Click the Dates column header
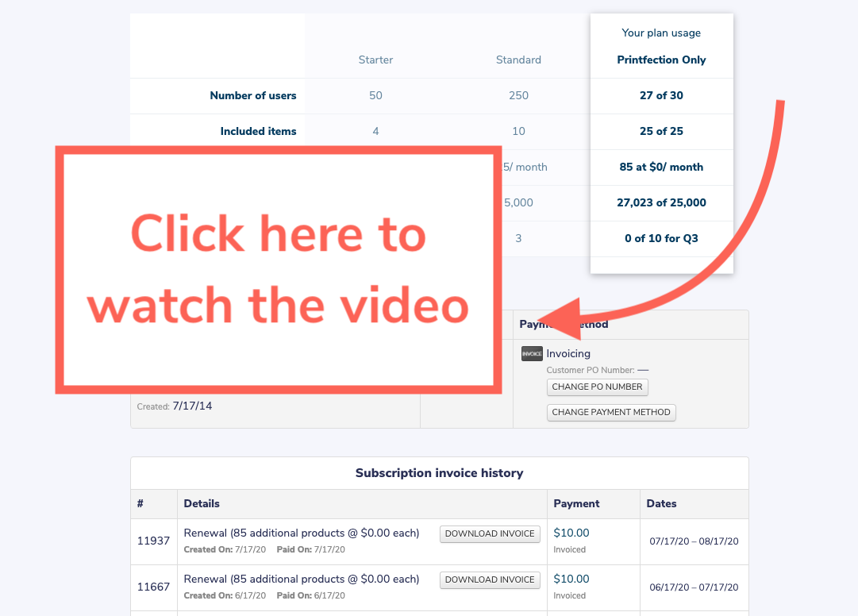 point(661,503)
